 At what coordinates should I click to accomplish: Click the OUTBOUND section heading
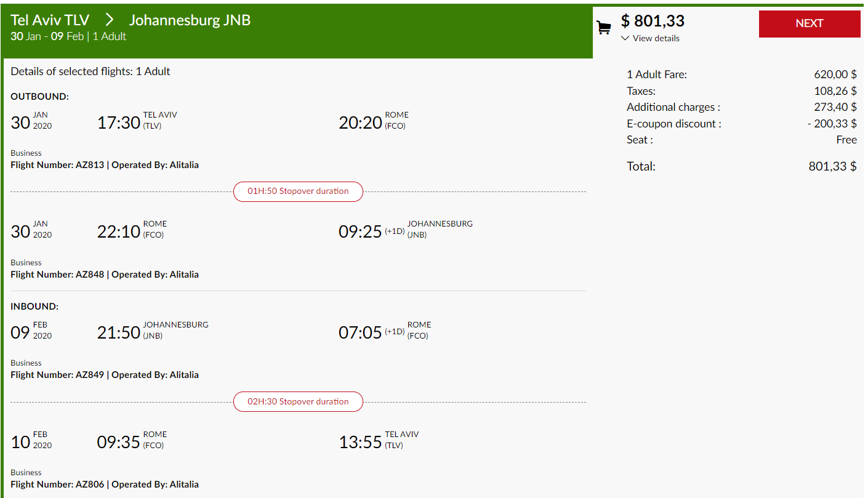coord(40,97)
